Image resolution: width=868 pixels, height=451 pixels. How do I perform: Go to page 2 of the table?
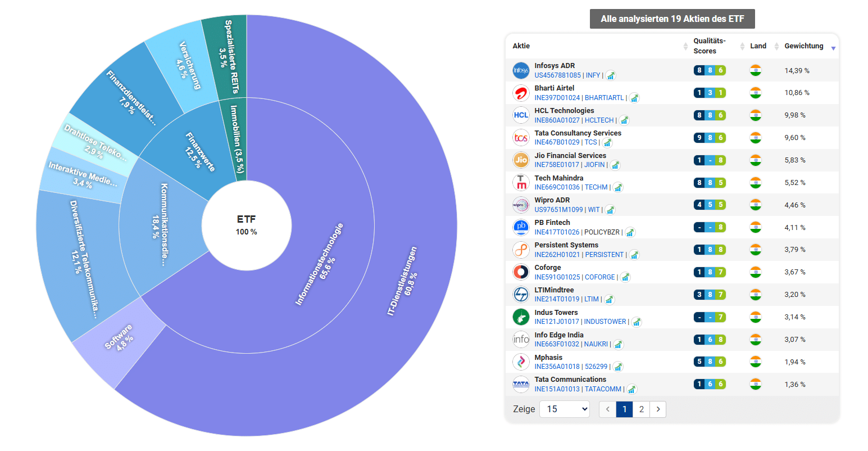642,409
